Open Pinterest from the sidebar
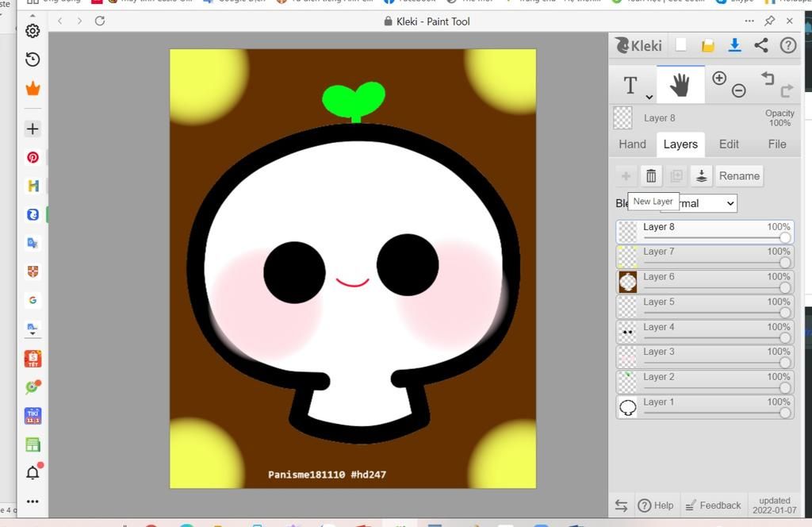This screenshot has width=812, height=527. (33, 157)
